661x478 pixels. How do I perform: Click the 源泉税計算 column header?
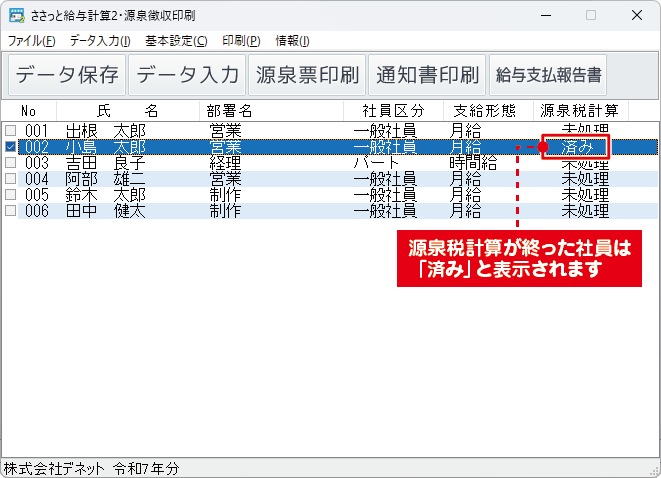click(580, 110)
